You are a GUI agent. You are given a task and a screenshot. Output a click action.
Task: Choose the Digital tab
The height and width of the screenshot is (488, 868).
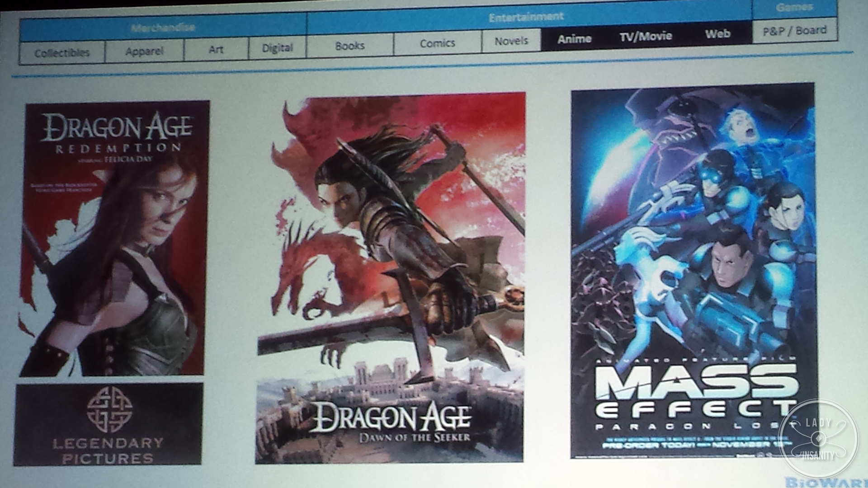(x=278, y=47)
